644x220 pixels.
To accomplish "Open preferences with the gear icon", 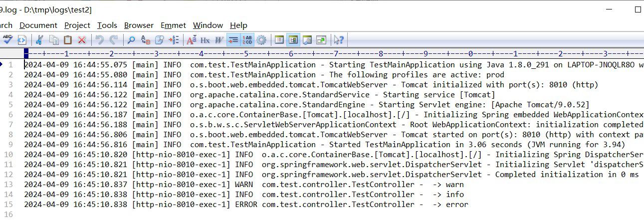I will click(x=261, y=40).
